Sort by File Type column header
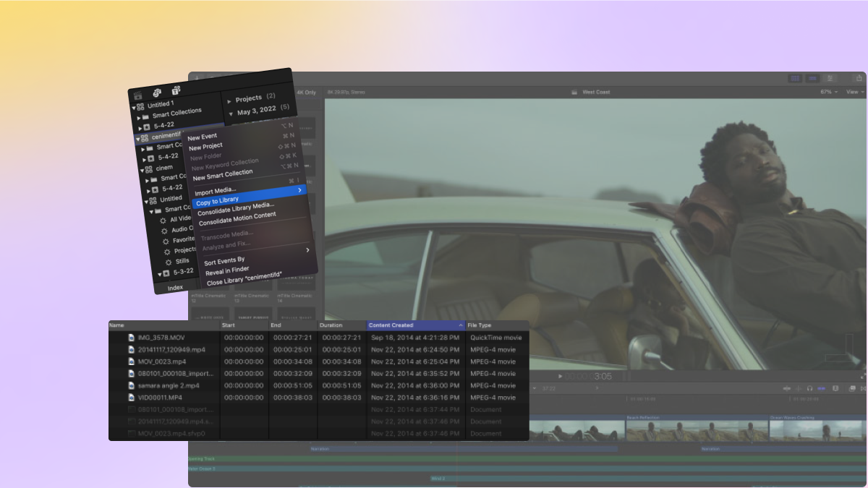The height and width of the screenshot is (488, 868). (x=498, y=325)
